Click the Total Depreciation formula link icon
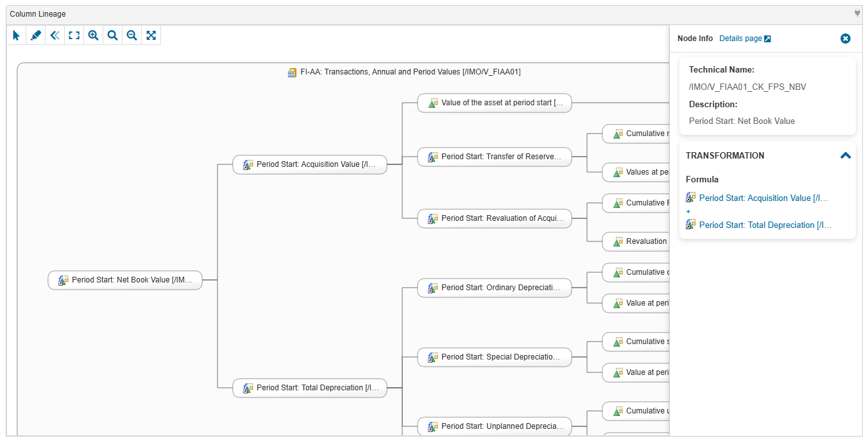 pyautogui.click(x=691, y=224)
